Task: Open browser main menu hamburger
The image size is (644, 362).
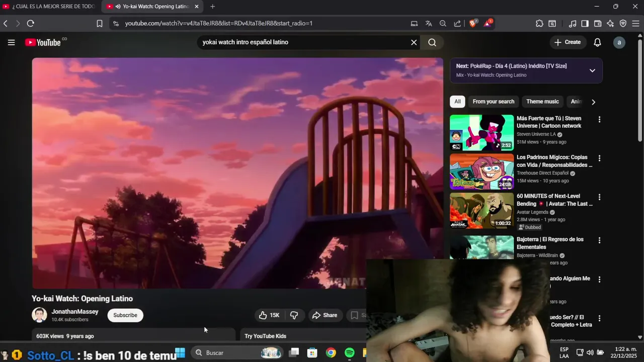Action: coord(635,23)
